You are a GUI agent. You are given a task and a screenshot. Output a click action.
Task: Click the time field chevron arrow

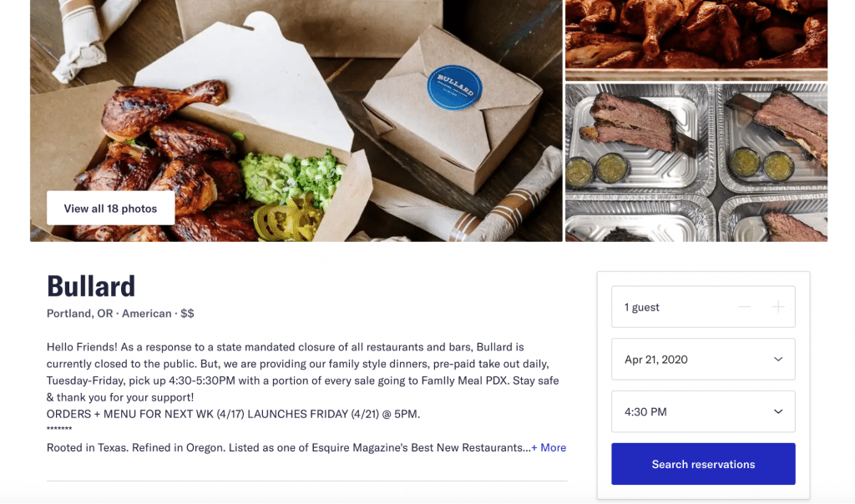[x=778, y=411]
